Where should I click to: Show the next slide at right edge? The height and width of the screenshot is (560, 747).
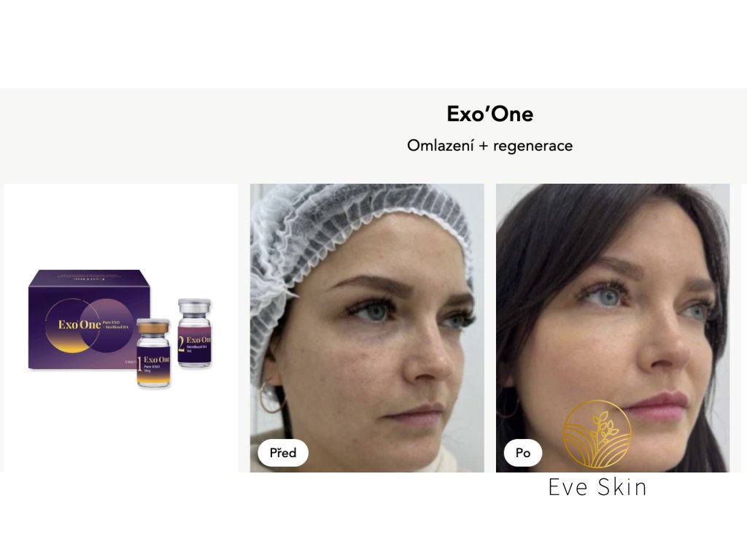point(744,327)
